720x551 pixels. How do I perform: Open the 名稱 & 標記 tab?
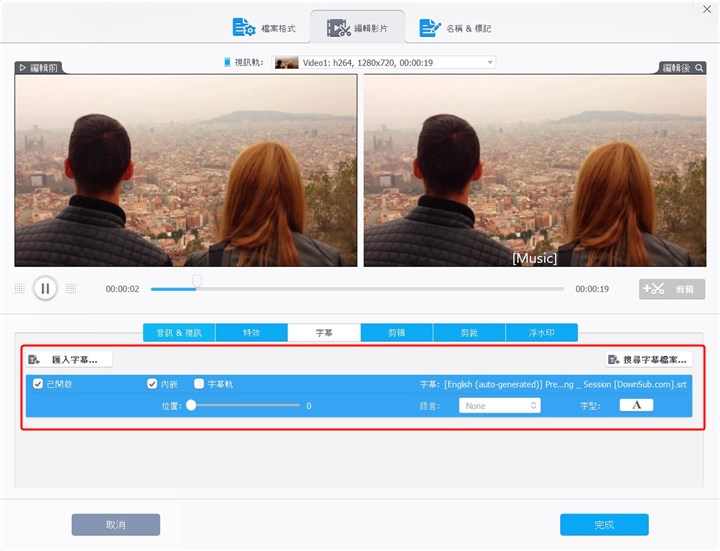456,28
